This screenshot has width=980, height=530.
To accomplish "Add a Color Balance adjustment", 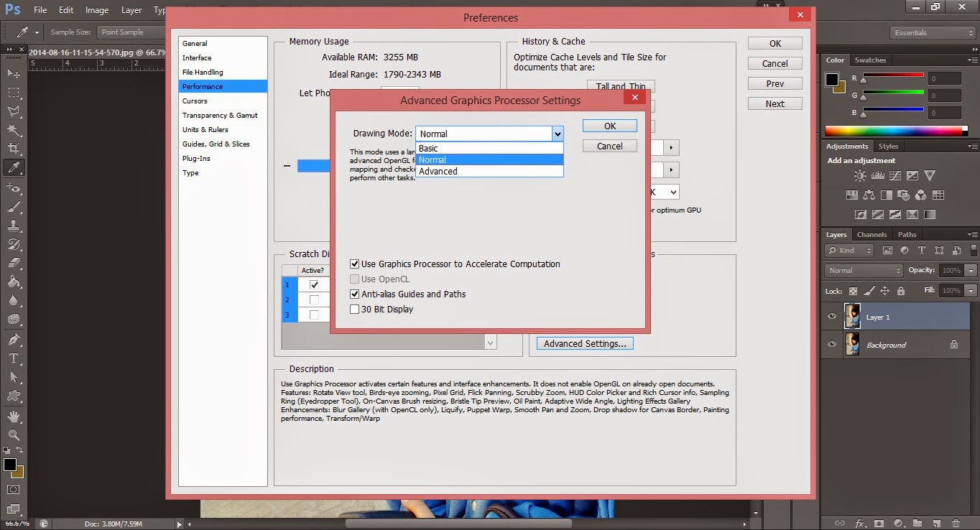I will (x=869, y=195).
